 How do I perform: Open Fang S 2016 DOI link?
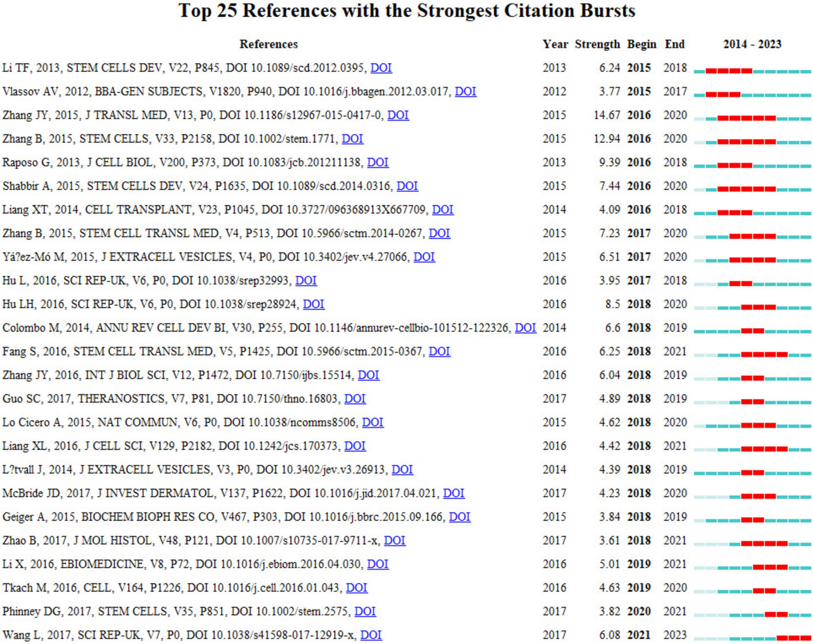coord(439,351)
